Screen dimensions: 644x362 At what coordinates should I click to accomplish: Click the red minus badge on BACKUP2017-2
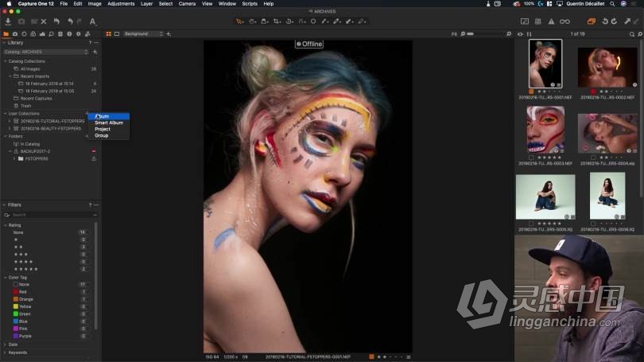94,151
